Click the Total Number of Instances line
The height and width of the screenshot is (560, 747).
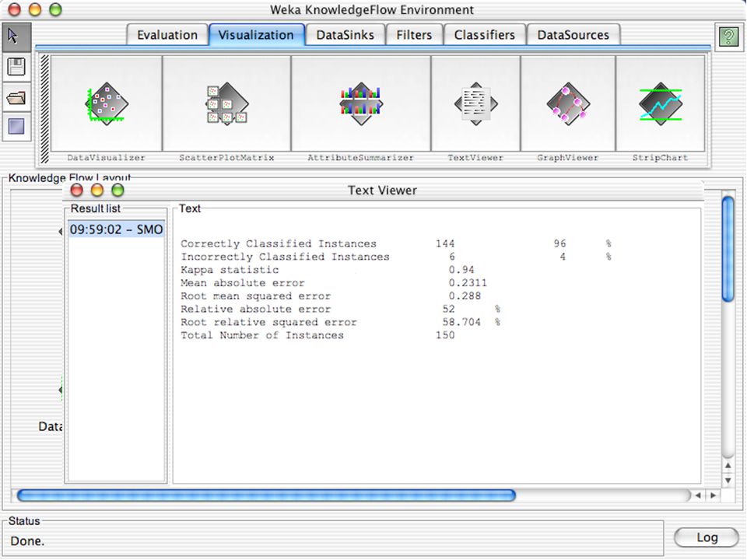click(x=317, y=335)
